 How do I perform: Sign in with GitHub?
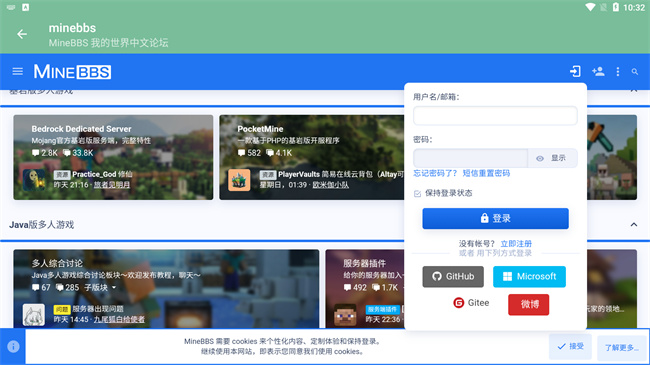click(x=453, y=277)
